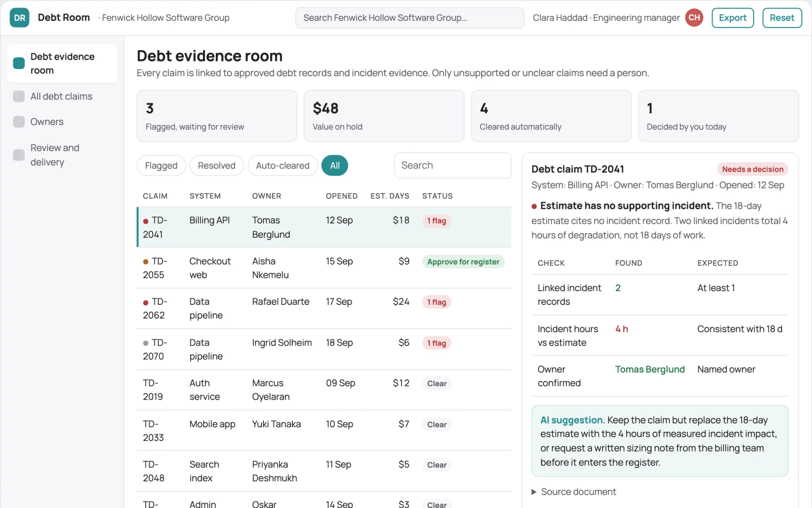This screenshot has width=812, height=508.
Task: Select claim row TD-2062
Action: 324,308
